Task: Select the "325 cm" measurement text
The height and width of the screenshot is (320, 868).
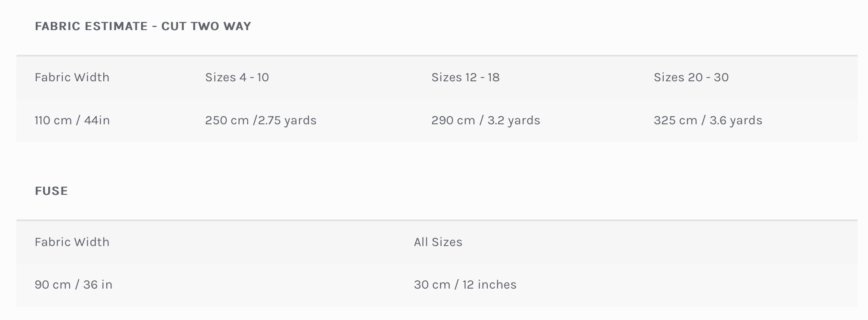Action: click(675, 120)
